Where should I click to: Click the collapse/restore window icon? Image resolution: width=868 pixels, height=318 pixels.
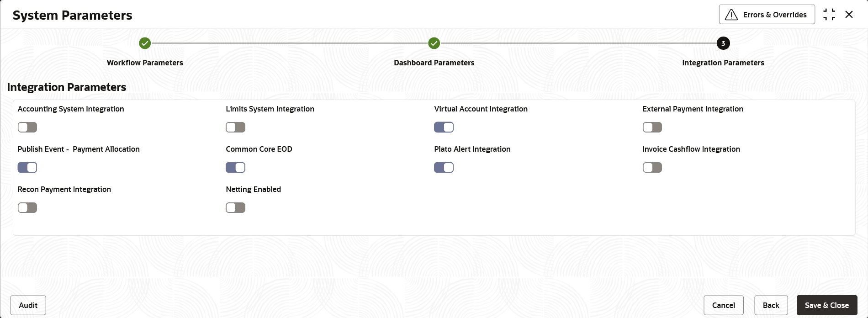click(x=829, y=15)
